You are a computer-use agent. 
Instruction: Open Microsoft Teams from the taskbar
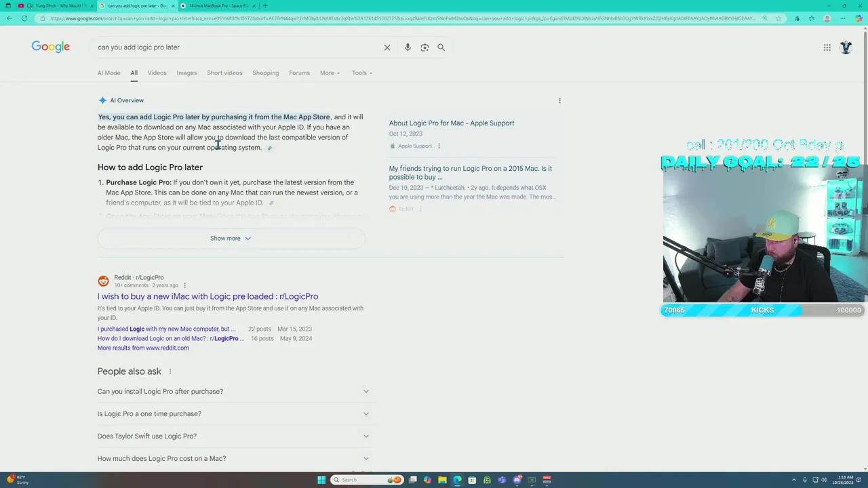(x=502, y=480)
